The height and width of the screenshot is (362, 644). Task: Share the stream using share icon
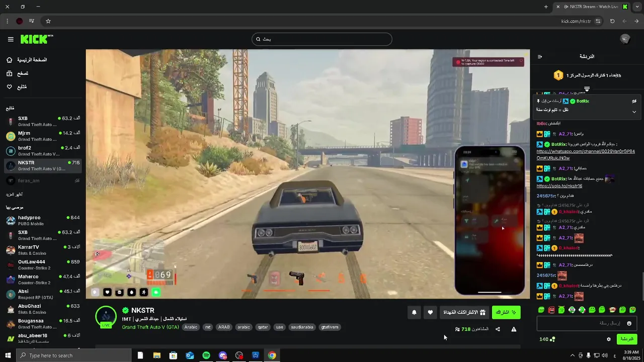pyautogui.click(x=498, y=329)
